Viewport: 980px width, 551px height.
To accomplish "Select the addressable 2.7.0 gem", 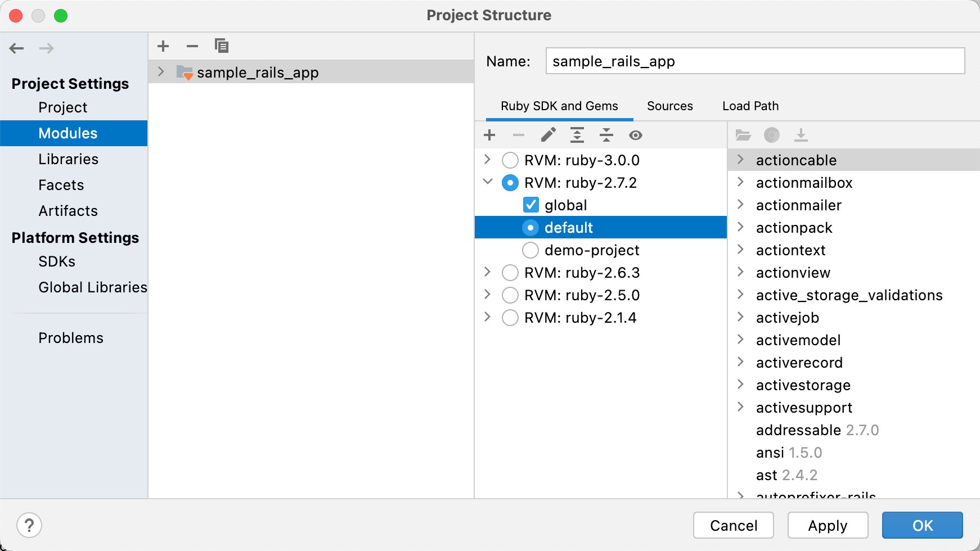I will click(x=854, y=430).
